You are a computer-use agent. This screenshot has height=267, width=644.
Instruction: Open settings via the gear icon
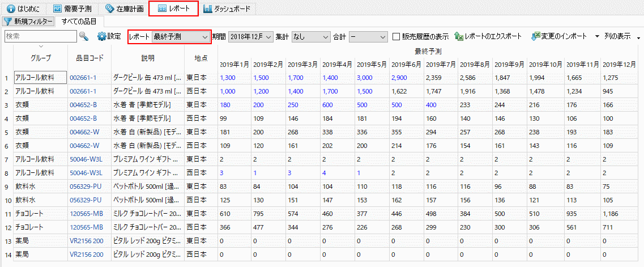pos(102,36)
